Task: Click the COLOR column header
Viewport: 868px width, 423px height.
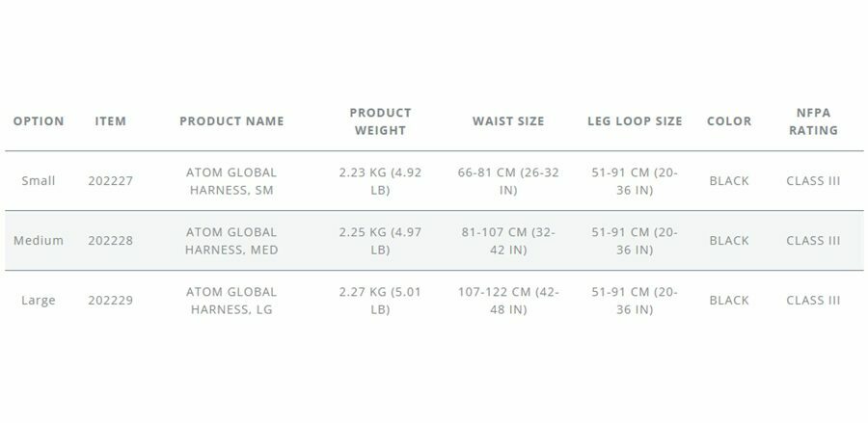Action: tap(729, 121)
